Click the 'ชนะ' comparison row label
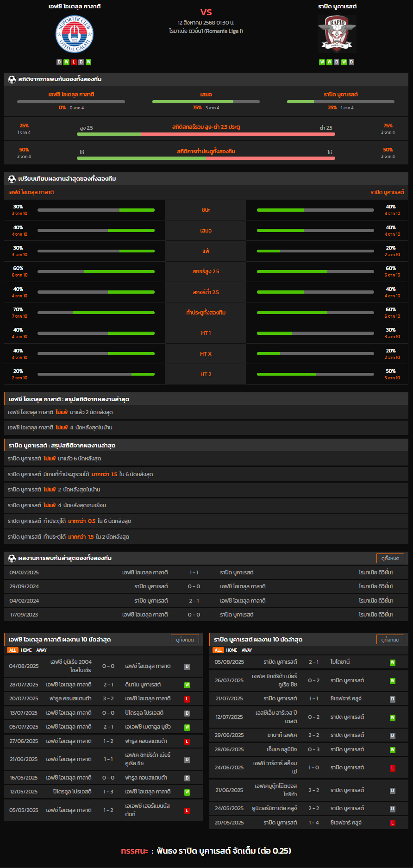This screenshot has height=868, width=413. pos(206,210)
